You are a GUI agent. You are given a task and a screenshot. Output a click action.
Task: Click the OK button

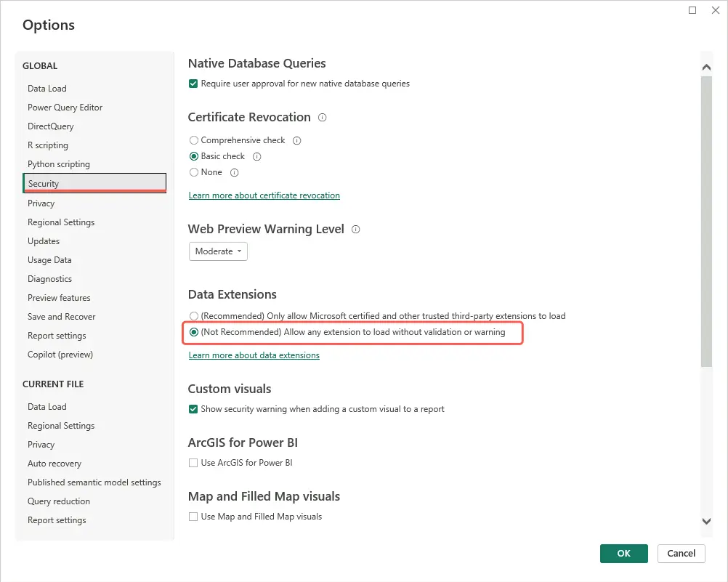coord(623,553)
